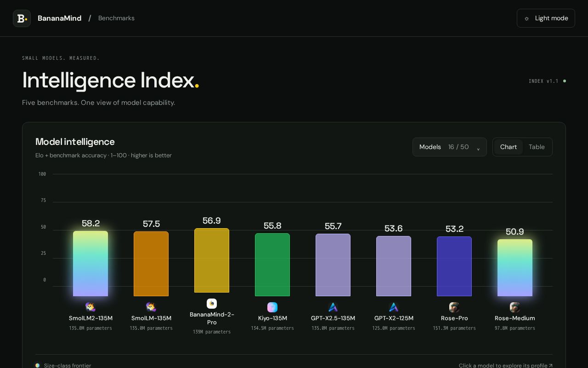Click the SmolLM-135M orange bar

click(151, 264)
